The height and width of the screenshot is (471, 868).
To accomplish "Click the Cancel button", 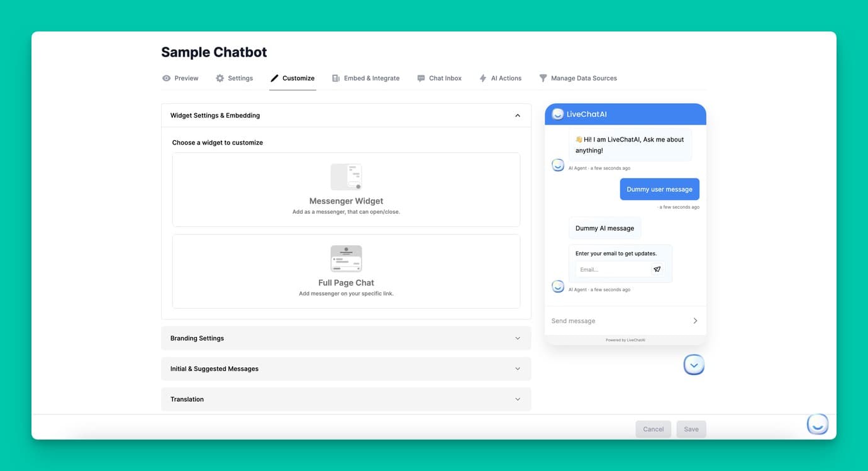I will (x=653, y=429).
